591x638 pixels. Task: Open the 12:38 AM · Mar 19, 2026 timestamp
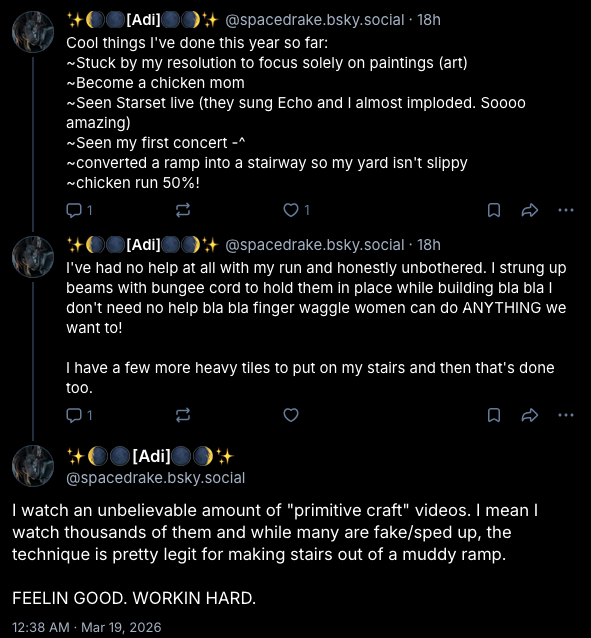87,627
